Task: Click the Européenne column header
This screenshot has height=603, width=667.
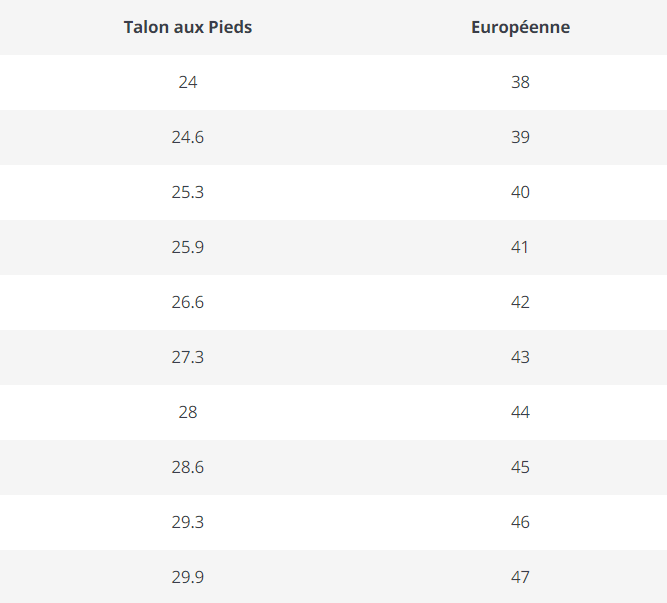Action: tap(520, 27)
